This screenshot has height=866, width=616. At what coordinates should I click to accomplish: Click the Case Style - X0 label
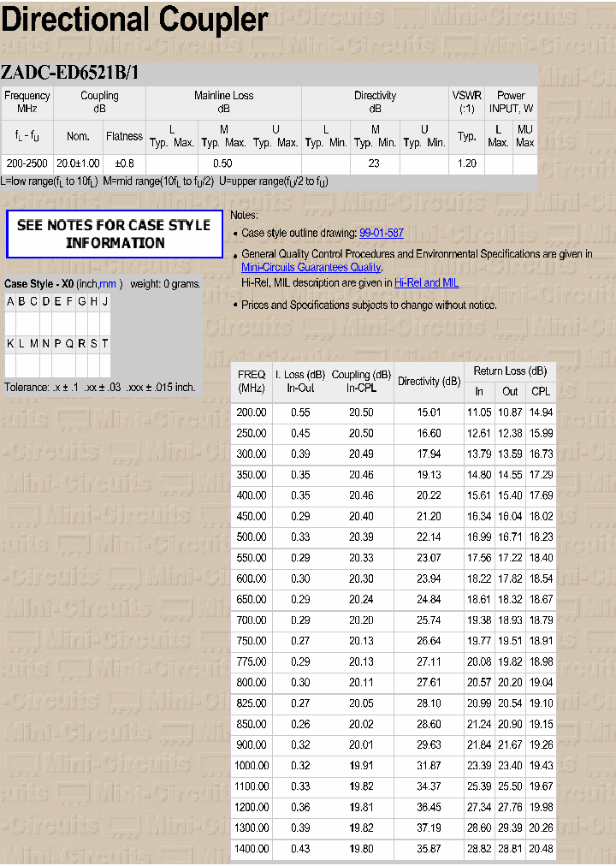point(38,284)
